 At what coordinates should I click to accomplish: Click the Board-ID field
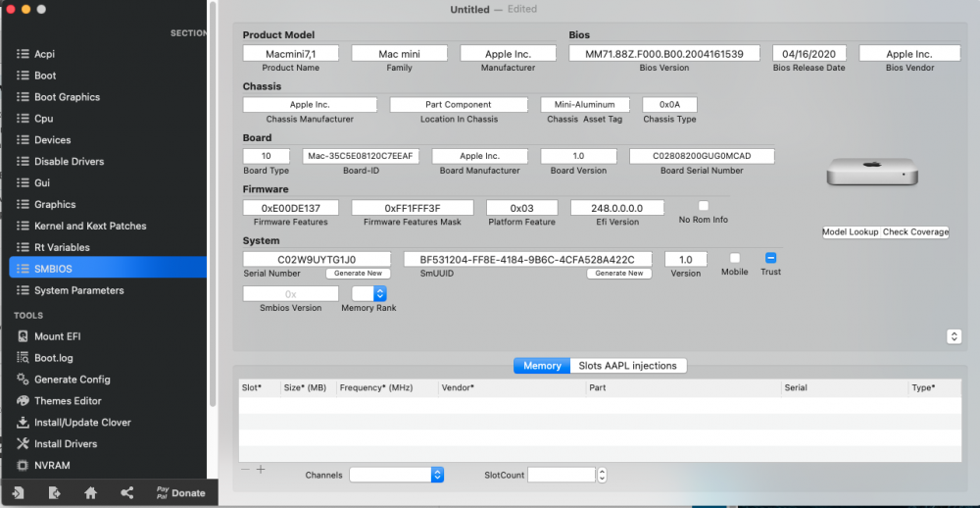[x=361, y=156]
